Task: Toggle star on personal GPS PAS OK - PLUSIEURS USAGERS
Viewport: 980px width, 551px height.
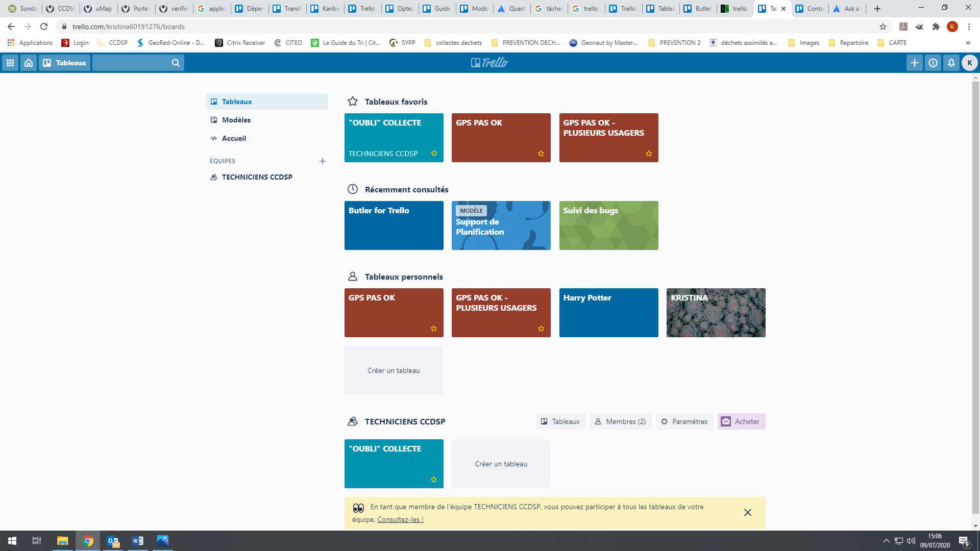Action: tap(541, 329)
